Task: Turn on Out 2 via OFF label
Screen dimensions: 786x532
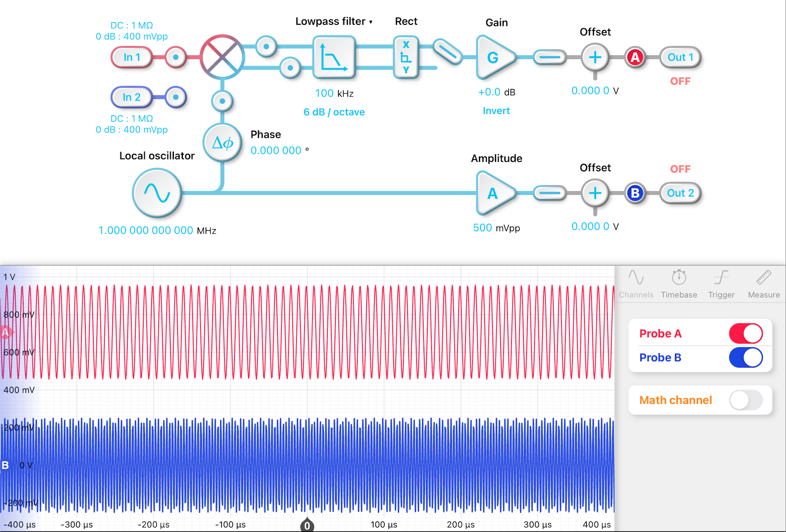Action: click(680, 169)
